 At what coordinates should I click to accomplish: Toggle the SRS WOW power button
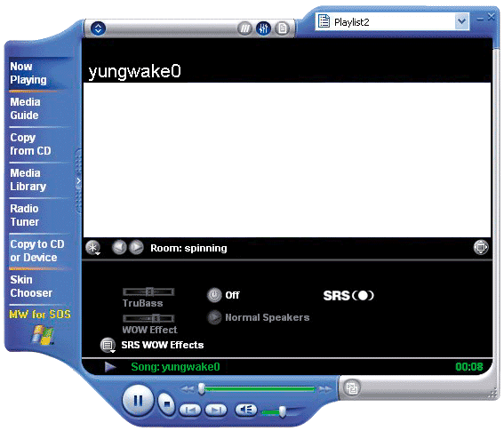[x=214, y=295]
